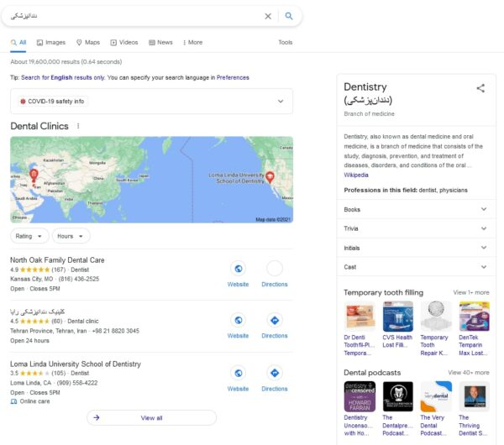Image resolution: width=504 pixels, height=445 pixels.
Task: Click Website icon for Loma Linda University School
Action: [239, 373]
